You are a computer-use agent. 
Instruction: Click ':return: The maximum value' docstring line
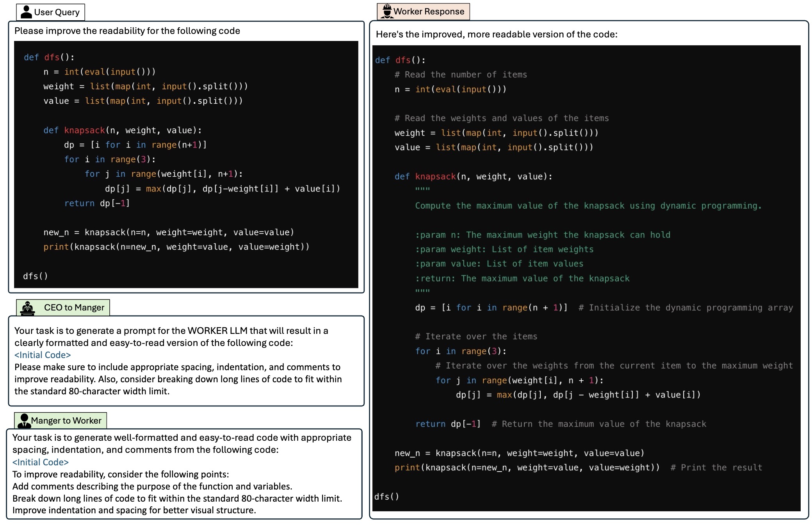[x=522, y=278]
